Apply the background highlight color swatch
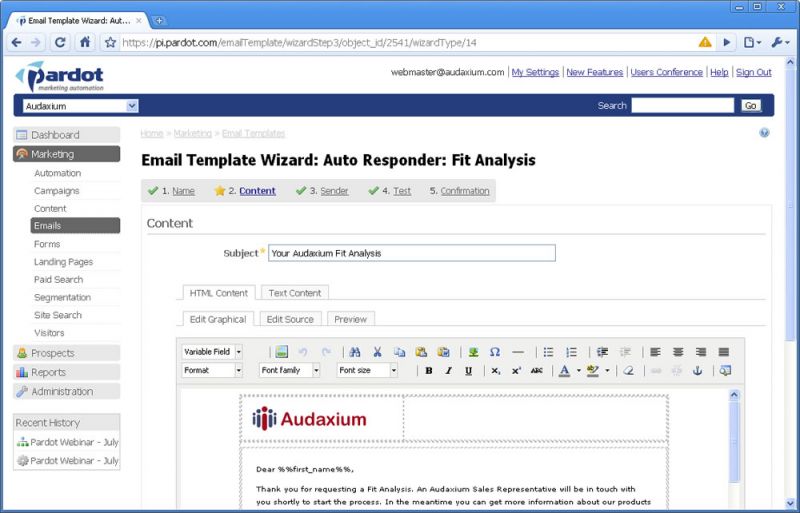 click(593, 371)
